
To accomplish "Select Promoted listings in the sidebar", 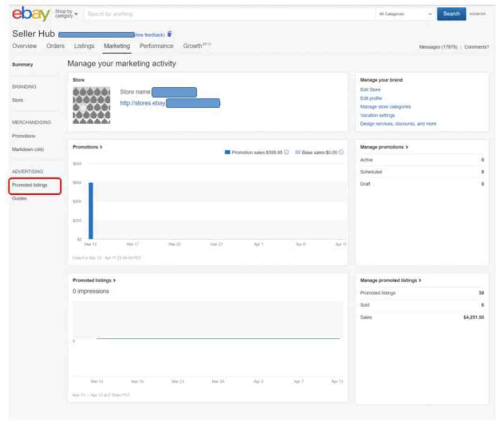I will 29,185.
